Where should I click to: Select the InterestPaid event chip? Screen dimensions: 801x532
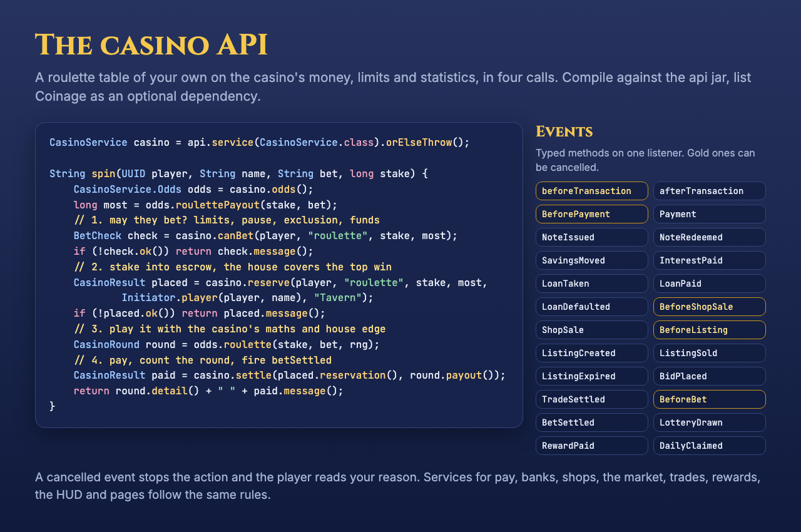[710, 260]
